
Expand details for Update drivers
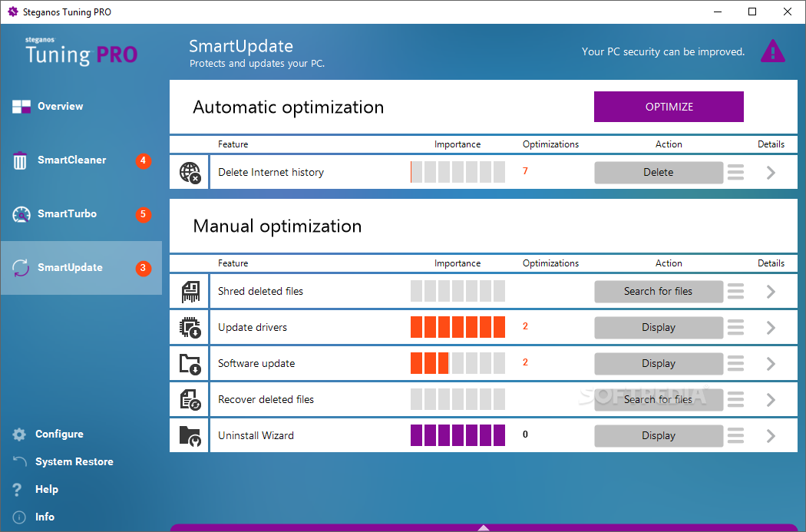point(771,328)
